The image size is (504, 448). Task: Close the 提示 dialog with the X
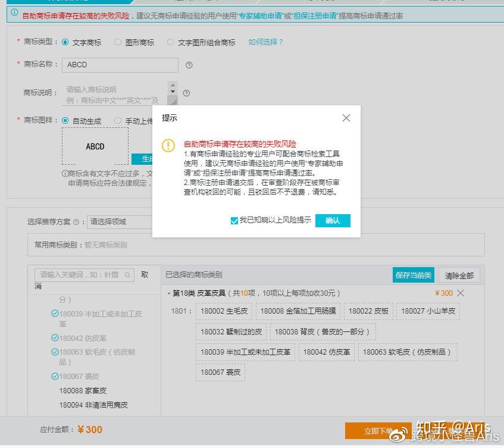(x=346, y=118)
